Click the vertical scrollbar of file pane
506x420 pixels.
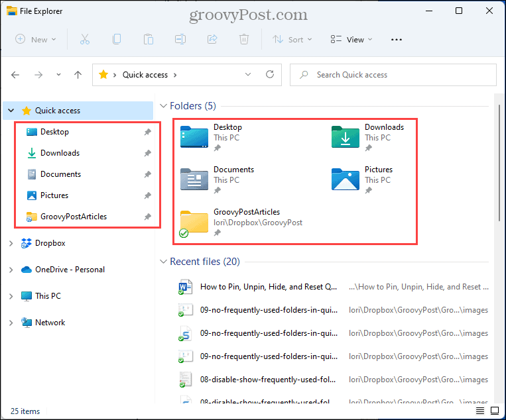coord(499,163)
